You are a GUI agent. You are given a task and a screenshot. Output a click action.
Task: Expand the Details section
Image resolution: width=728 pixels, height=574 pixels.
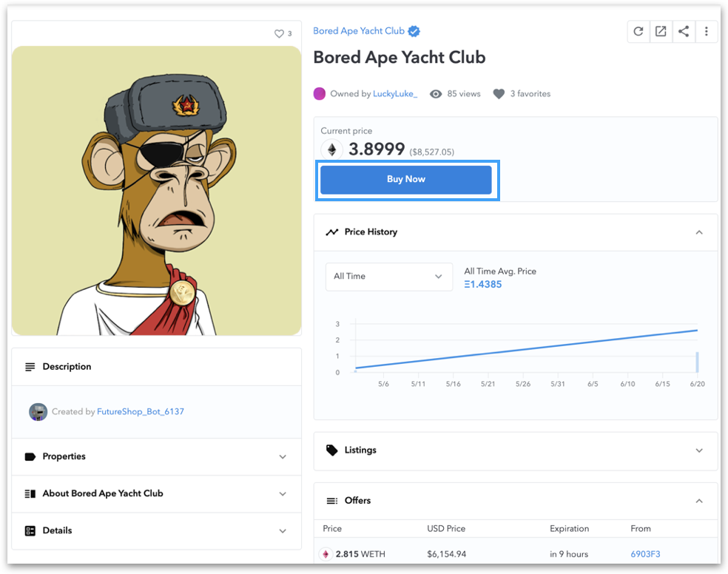pyautogui.click(x=156, y=531)
